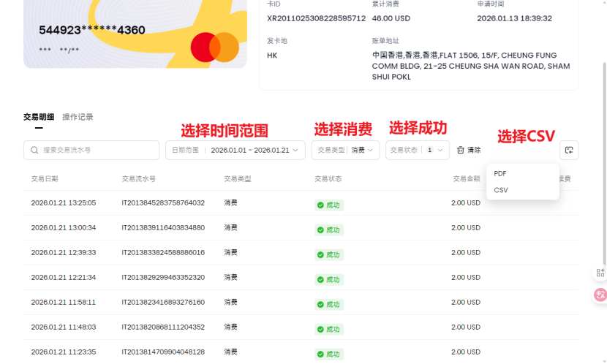
Task: Click the page vertical scrollbar
Action: [604, 162]
